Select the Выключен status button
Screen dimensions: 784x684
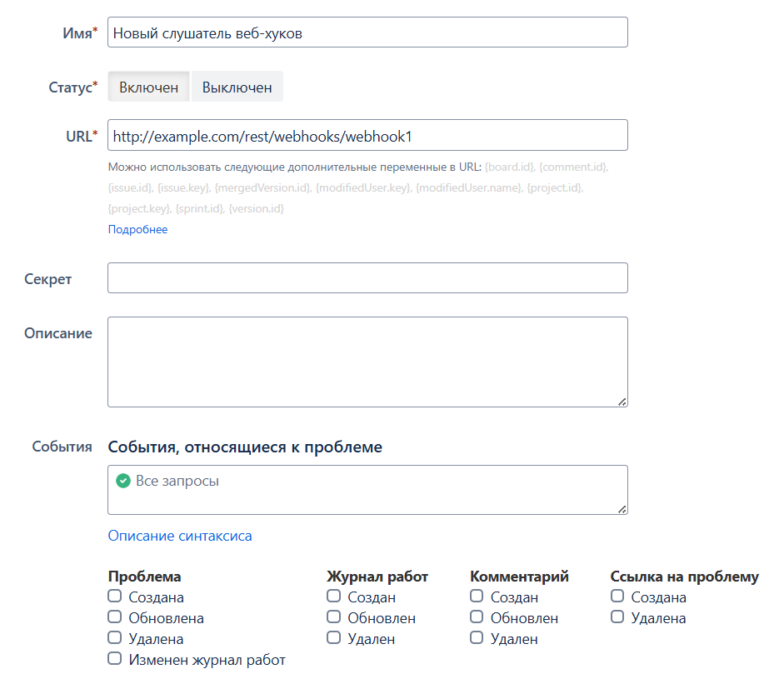(237, 87)
